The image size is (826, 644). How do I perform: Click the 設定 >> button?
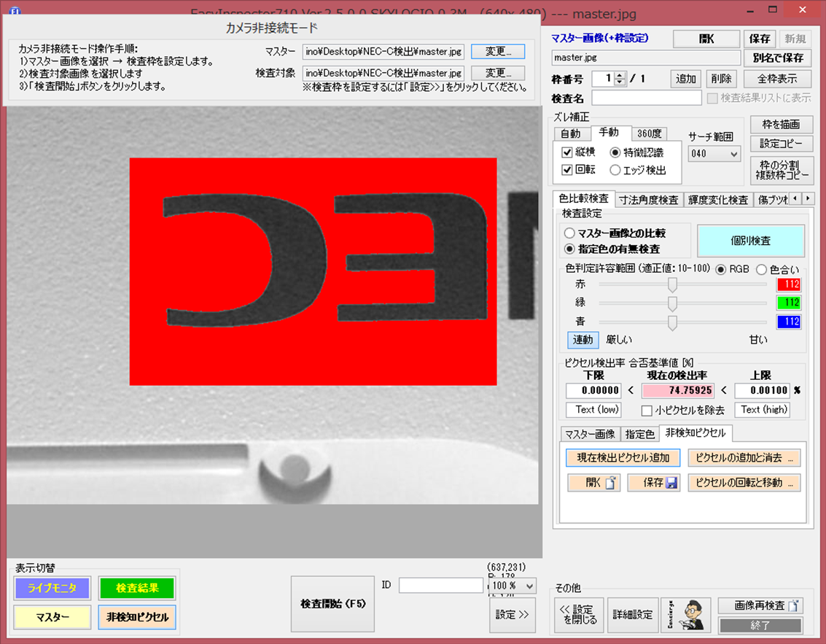tap(512, 615)
